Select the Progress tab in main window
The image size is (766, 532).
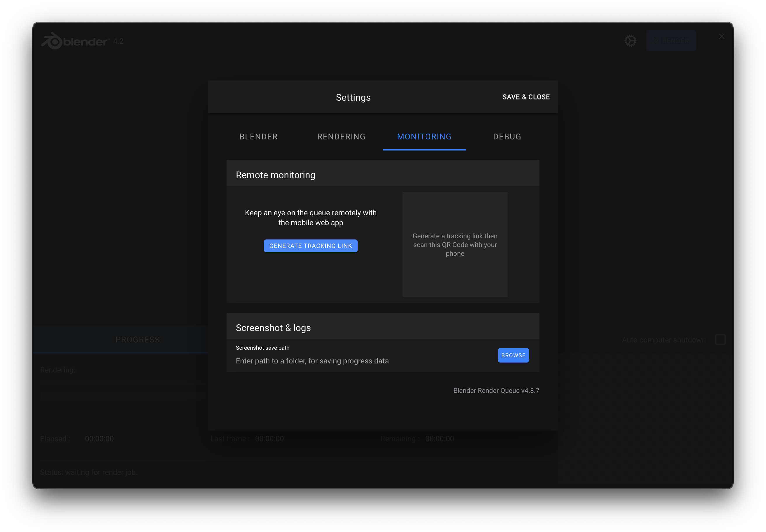[137, 340]
